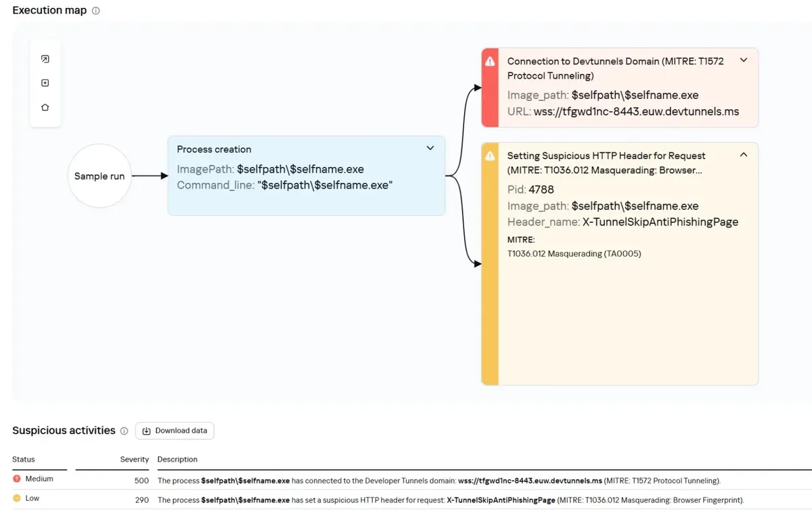
Task: Click the red Medium severity status icon
Action: 17,479
